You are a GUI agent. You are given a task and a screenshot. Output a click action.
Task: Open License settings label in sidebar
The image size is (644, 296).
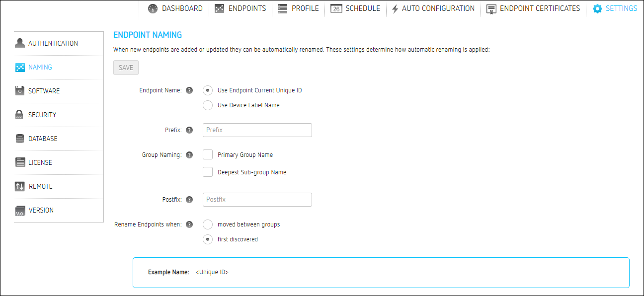(x=40, y=162)
